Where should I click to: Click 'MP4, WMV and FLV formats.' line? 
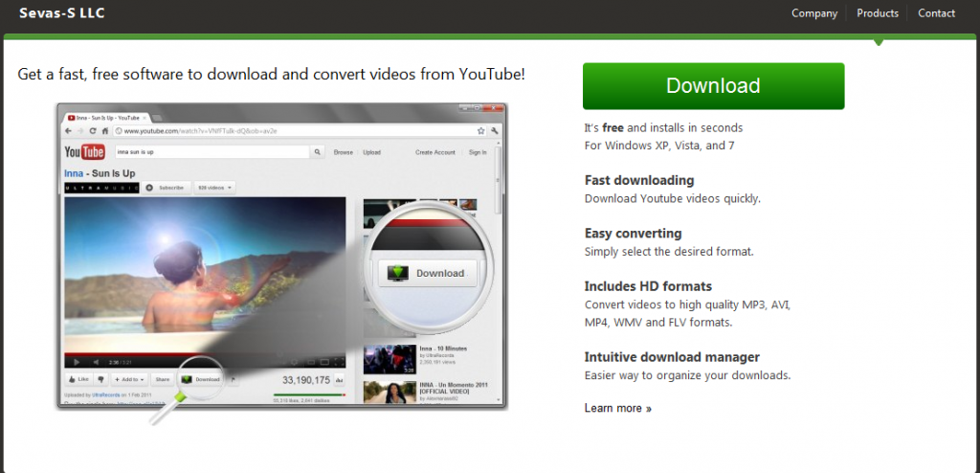click(x=658, y=323)
